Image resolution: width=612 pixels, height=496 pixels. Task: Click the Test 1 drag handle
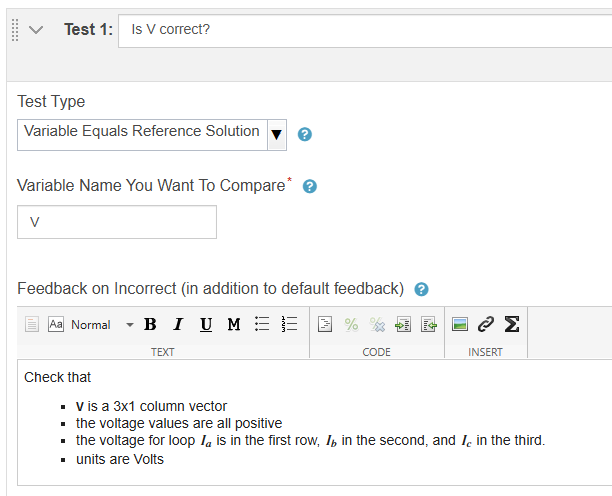[x=15, y=30]
